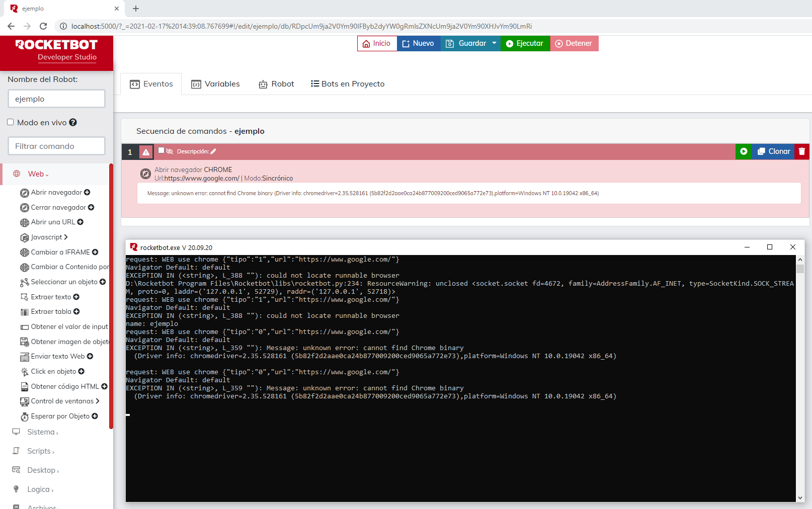Edit description with the pencil icon
Image resolution: width=812 pixels, height=509 pixels.
[x=213, y=151]
